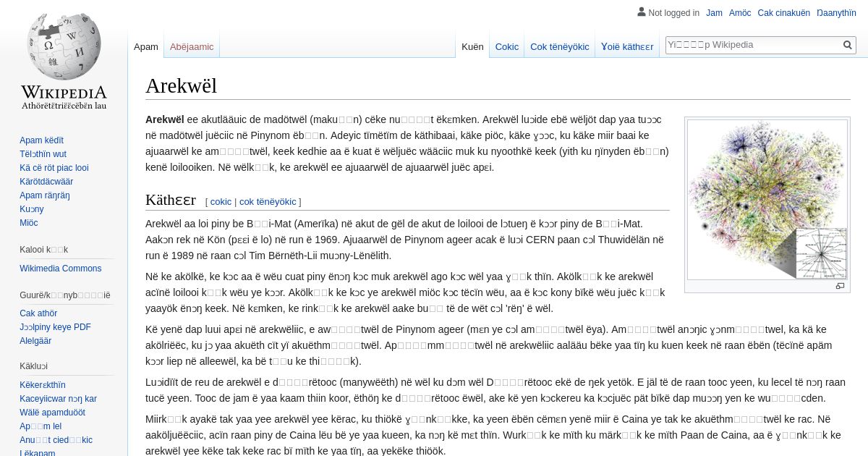Open Apam räŋräŋ sidebar link

pos(45,195)
